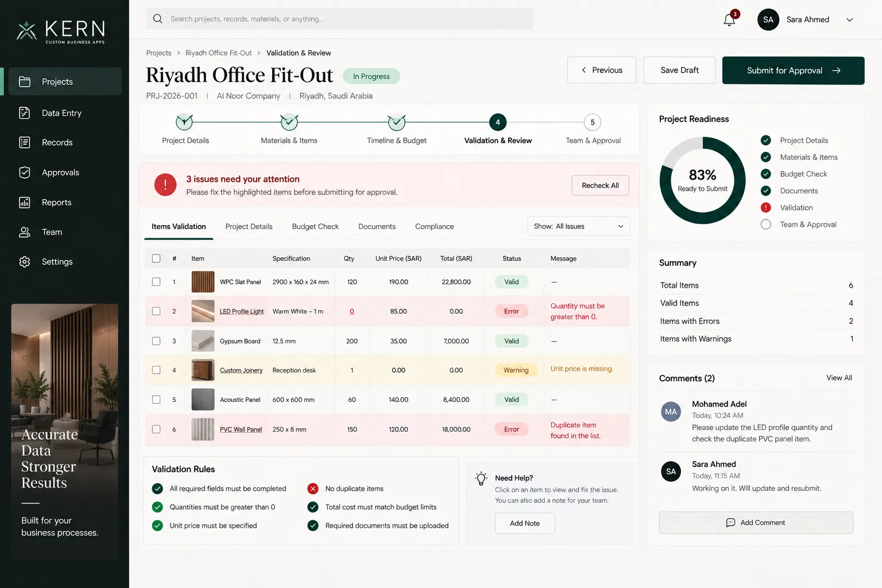Open the PVC Wall Panel item link
The height and width of the screenshot is (588, 882).
pos(241,430)
